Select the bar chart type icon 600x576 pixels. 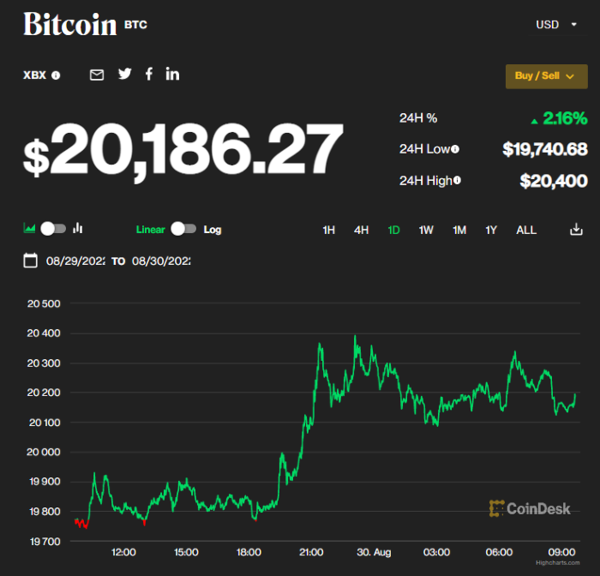[x=78, y=228]
